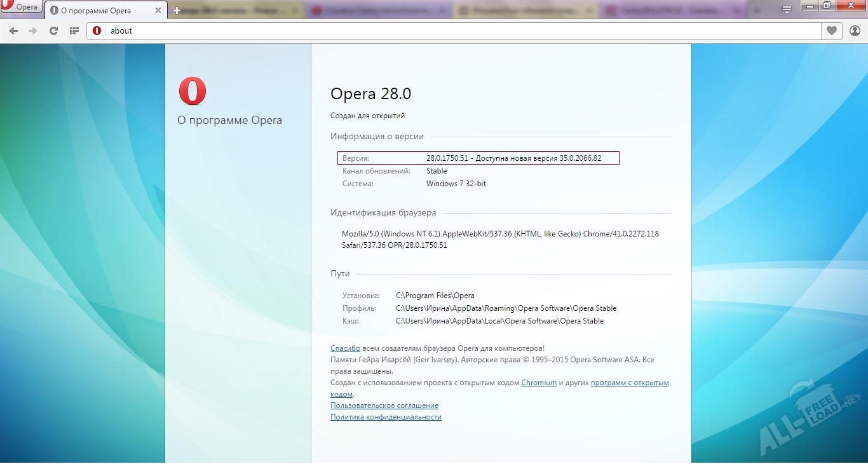Image resolution: width=868 pixels, height=464 pixels.
Task: Open the Opera main menu button
Action: 21,8
